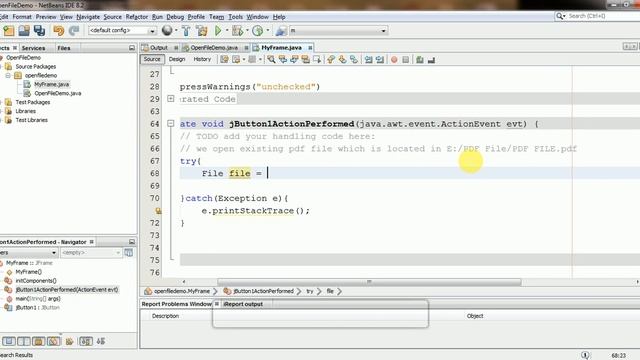The image size is (640, 360).
Task: Open the Format menu
Action: [22, 17]
